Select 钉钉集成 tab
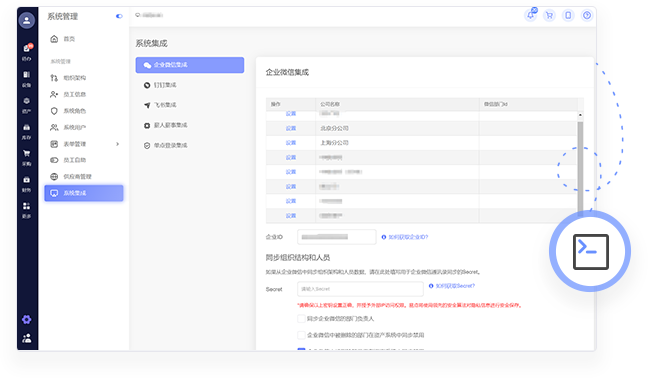 click(160, 85)
